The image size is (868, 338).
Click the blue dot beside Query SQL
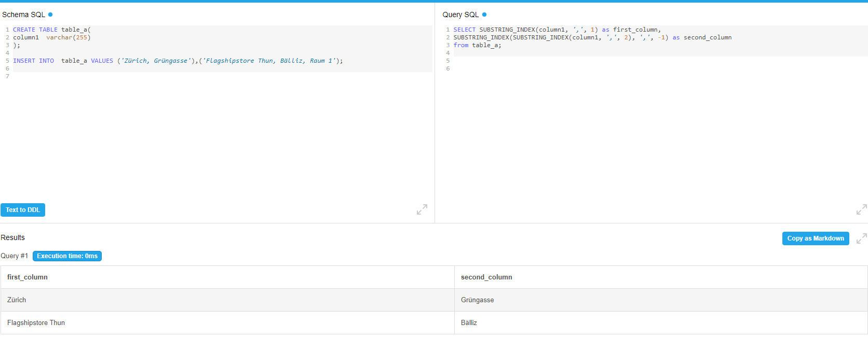click(484, 15)
